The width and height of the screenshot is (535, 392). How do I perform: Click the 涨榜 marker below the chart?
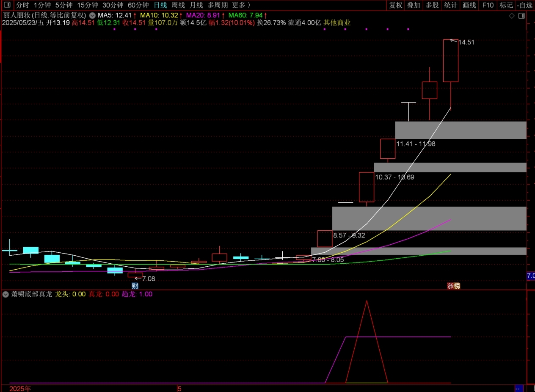(x=454, y=286)
